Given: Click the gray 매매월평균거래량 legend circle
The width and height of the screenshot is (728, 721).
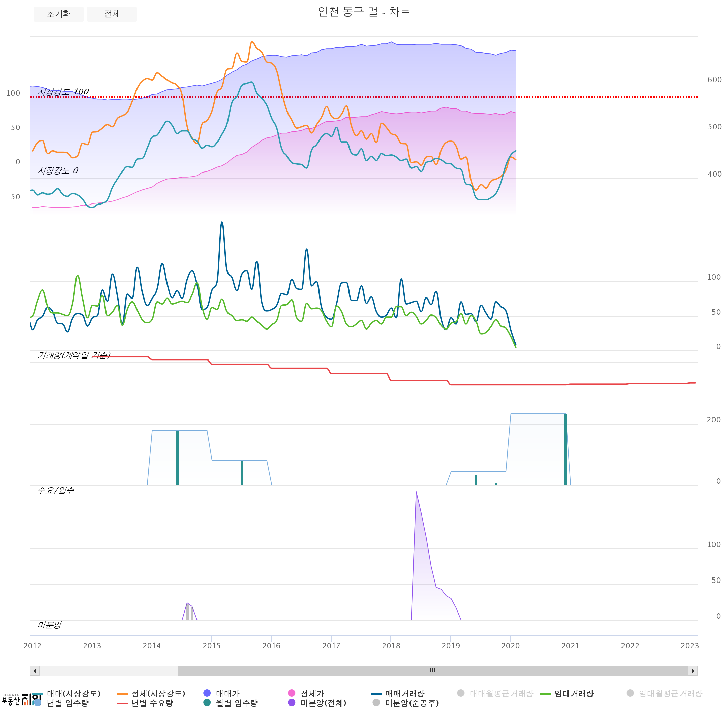Looking at the screenshot, I should click(x=461, y=693).
